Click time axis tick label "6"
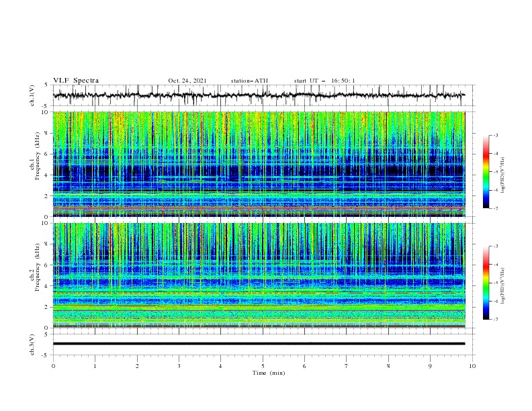 coord(304,366)
